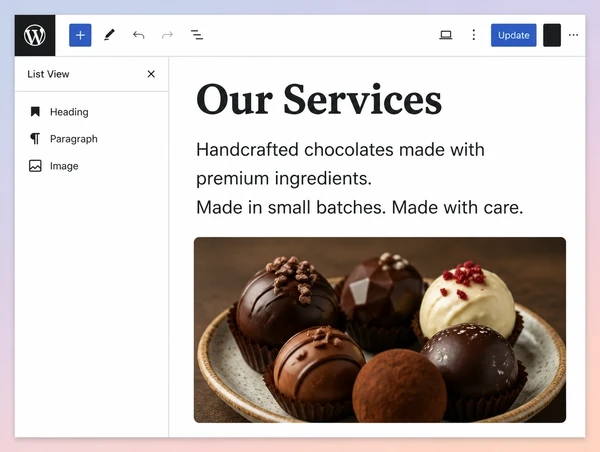Click the WordPress logo button
Viewport: 600px width, 452px height.
tap(35, 35)
